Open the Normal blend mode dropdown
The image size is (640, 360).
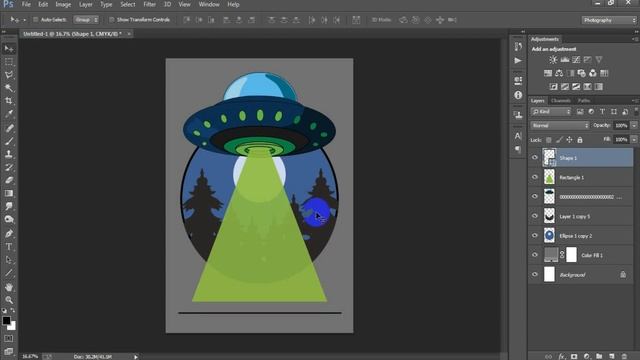tap(560, 125)
